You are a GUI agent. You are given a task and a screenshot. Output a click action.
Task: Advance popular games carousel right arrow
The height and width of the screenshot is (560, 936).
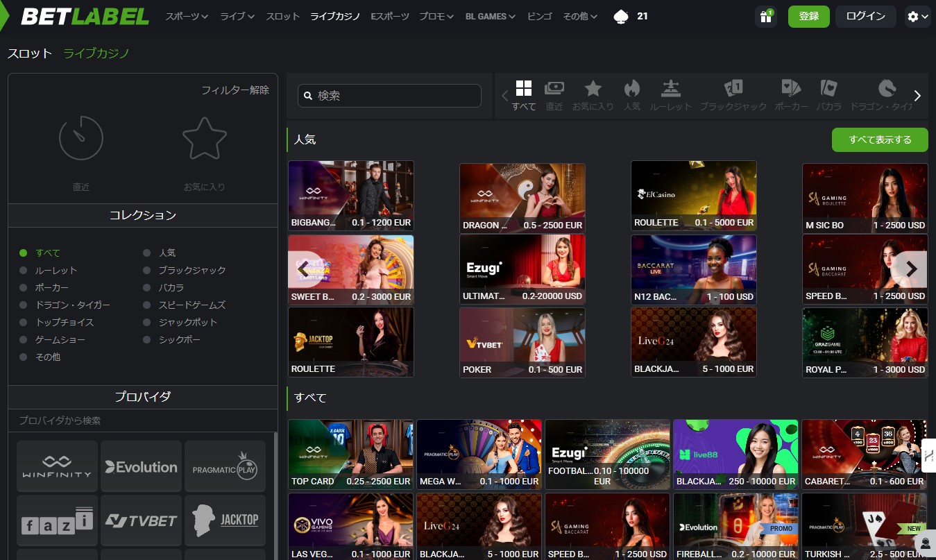coord(912,269)
